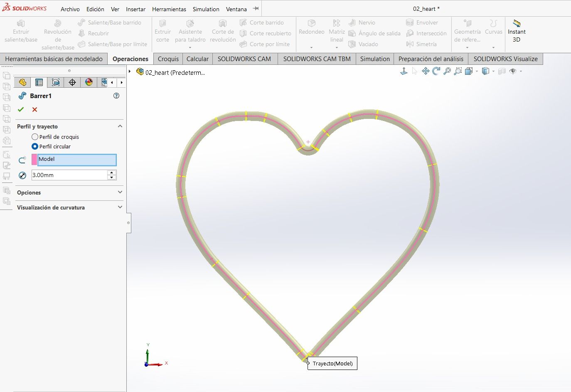Open help for the Barrer1 feature

coord(116,96)
